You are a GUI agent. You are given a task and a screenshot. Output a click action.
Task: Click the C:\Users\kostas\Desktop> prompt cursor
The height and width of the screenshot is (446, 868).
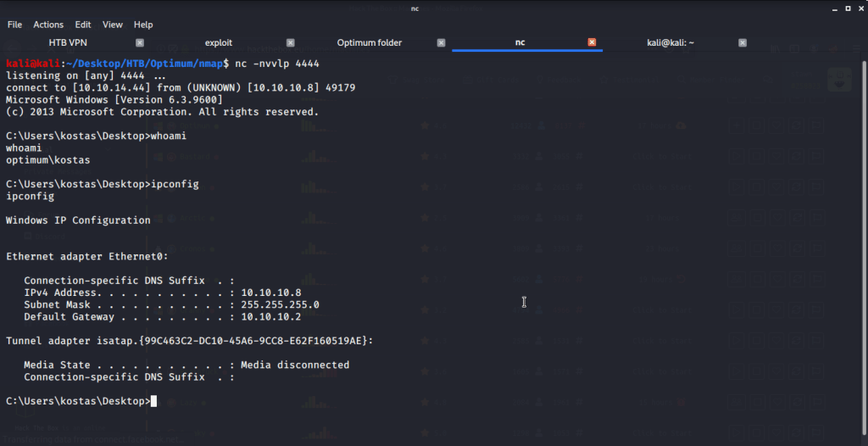pos(153,401)
